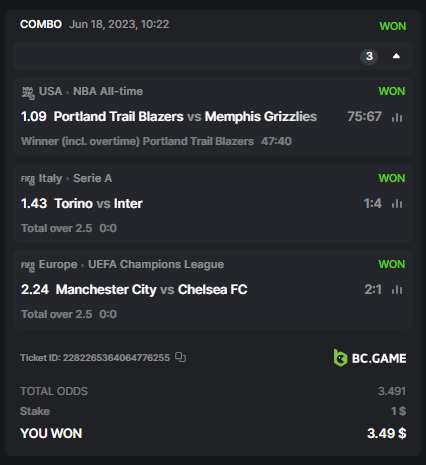The height and width of the screenshot is (465, 426).
Task: Click the 75:67 final score
Action: click(x=364, y=117)
